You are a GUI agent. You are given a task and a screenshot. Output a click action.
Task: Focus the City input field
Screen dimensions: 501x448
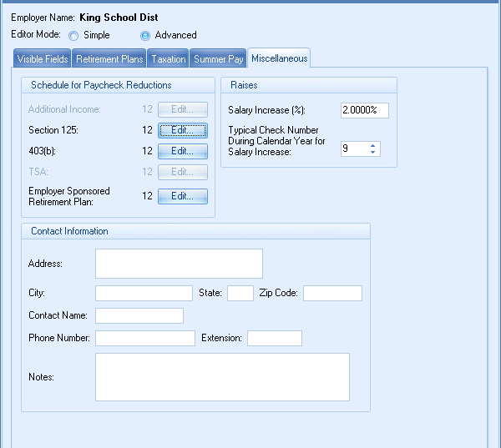click(144, 293)
